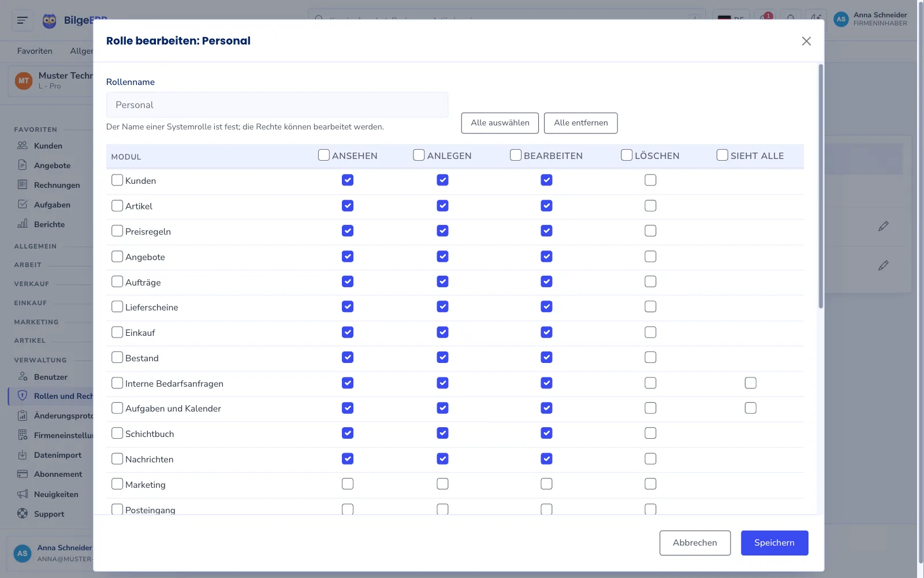Click Alle auswählen button
Screen dimensions: 924x578
[500, 123]
